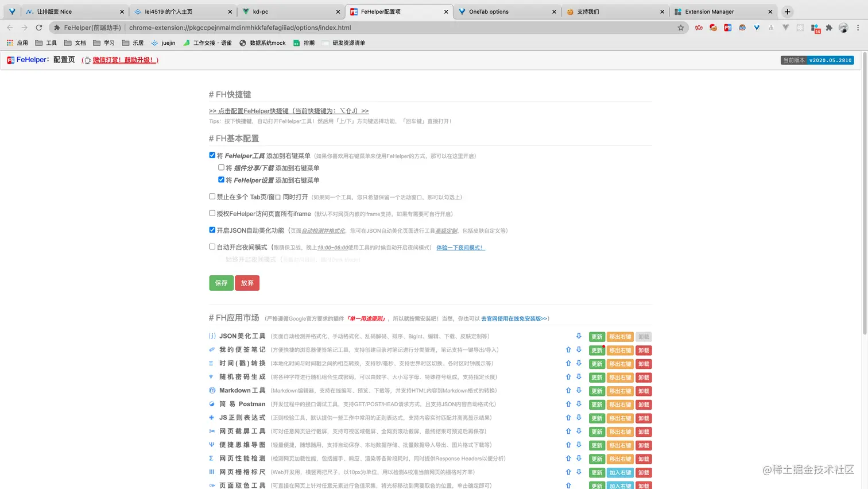Switch to the OneTab options tab
Image resolution: width=868 pixels, height=489 pixels.
507,11
